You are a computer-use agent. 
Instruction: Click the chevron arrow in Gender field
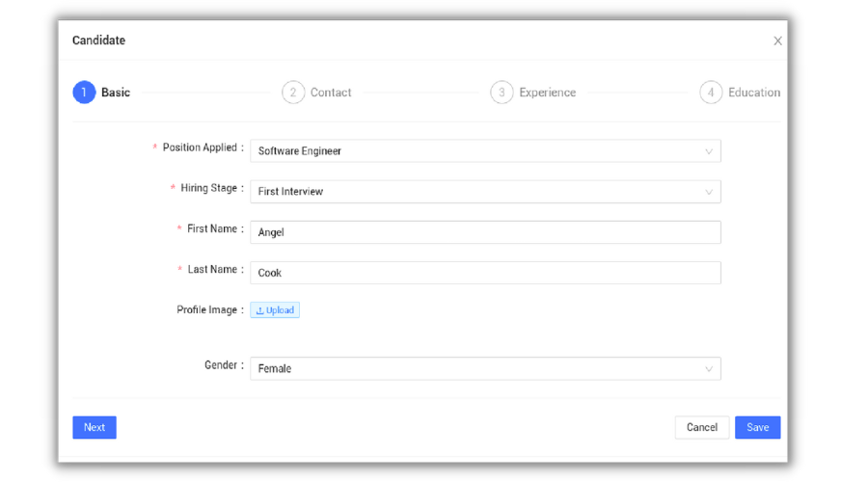pyautogui.click(x=709, y=369)
